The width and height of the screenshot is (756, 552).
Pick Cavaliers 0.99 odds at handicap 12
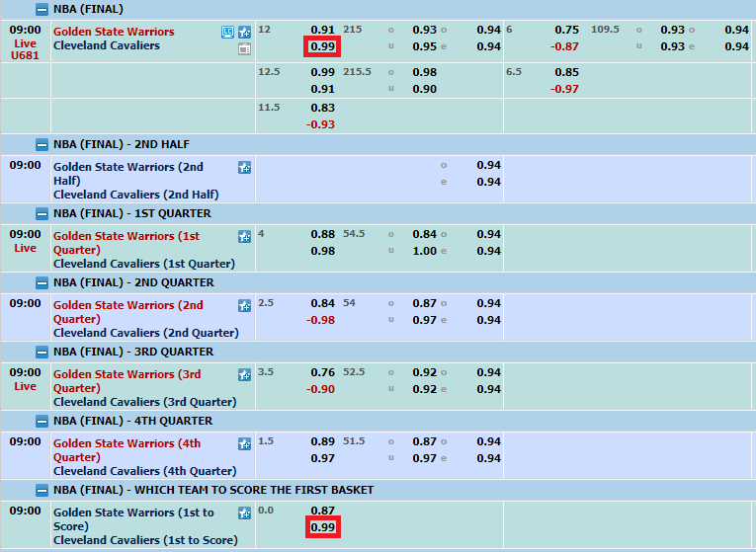click(322, 46)
